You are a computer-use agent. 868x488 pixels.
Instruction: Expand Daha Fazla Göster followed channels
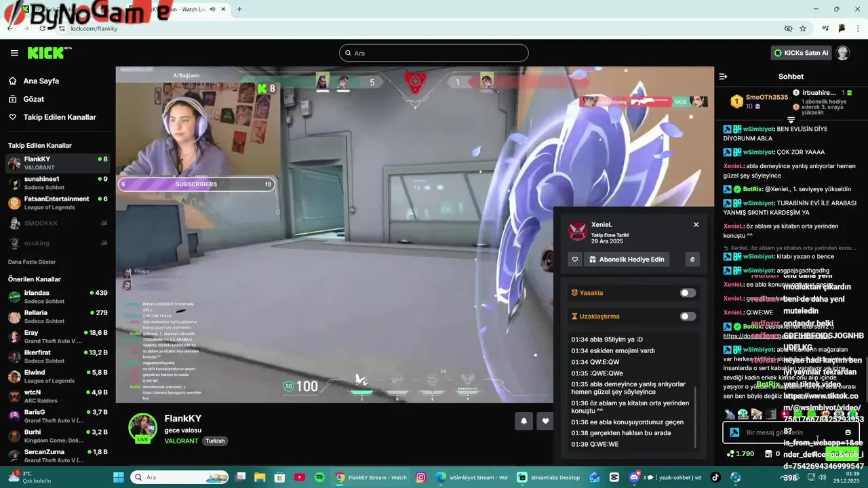click(32, 262)
